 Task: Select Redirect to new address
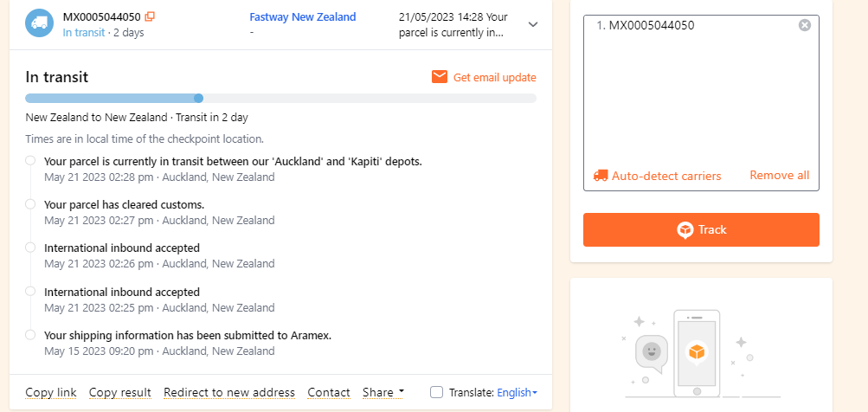tap(229, 392)
